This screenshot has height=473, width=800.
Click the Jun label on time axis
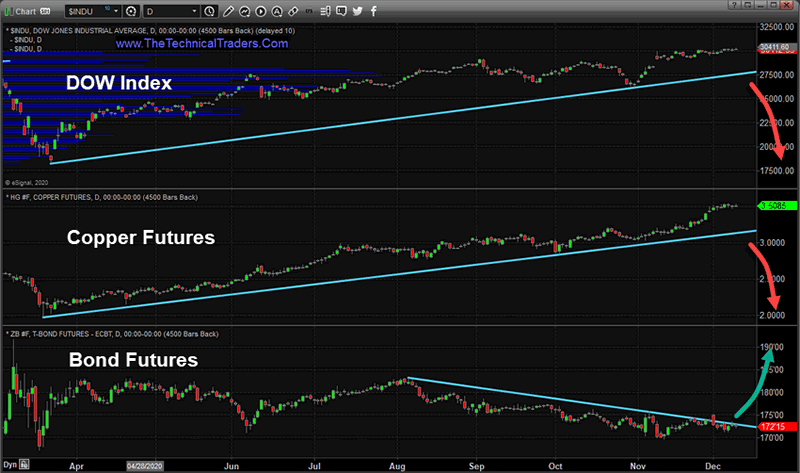pos(232,466)
